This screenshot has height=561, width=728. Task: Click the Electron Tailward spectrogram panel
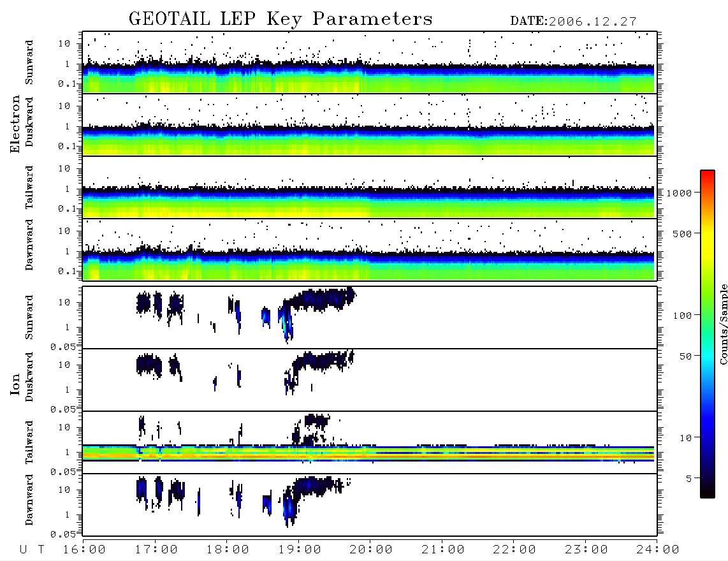click(x=370, y=187)
